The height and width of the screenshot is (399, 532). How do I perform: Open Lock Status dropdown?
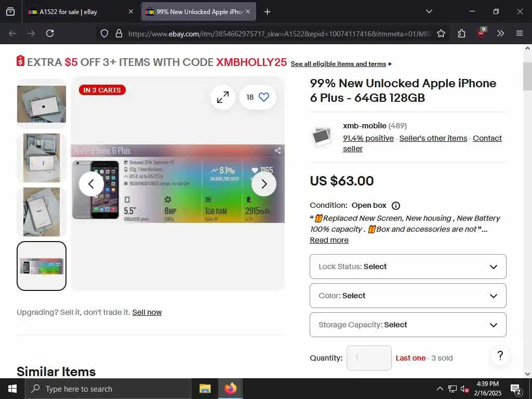point(408,267)
